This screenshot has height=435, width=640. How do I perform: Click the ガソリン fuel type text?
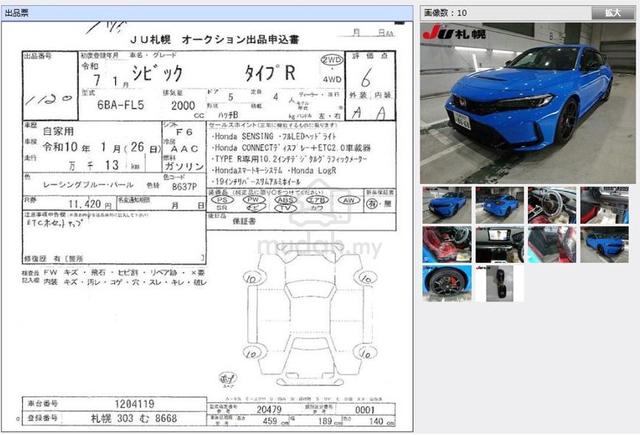184,166
